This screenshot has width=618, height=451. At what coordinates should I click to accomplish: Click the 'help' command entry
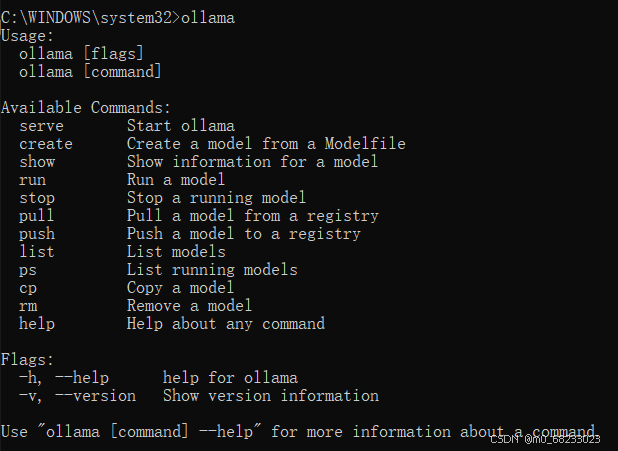coord(37,324)
